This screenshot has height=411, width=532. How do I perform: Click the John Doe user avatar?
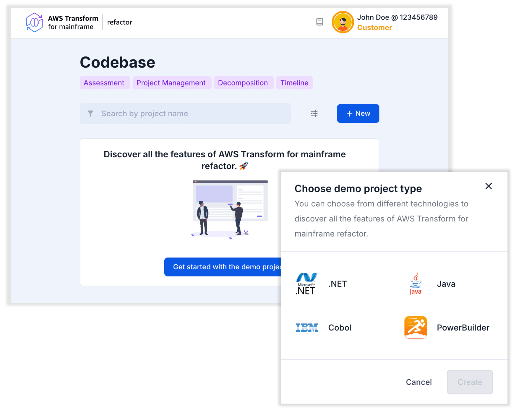(x=343, y=22)
